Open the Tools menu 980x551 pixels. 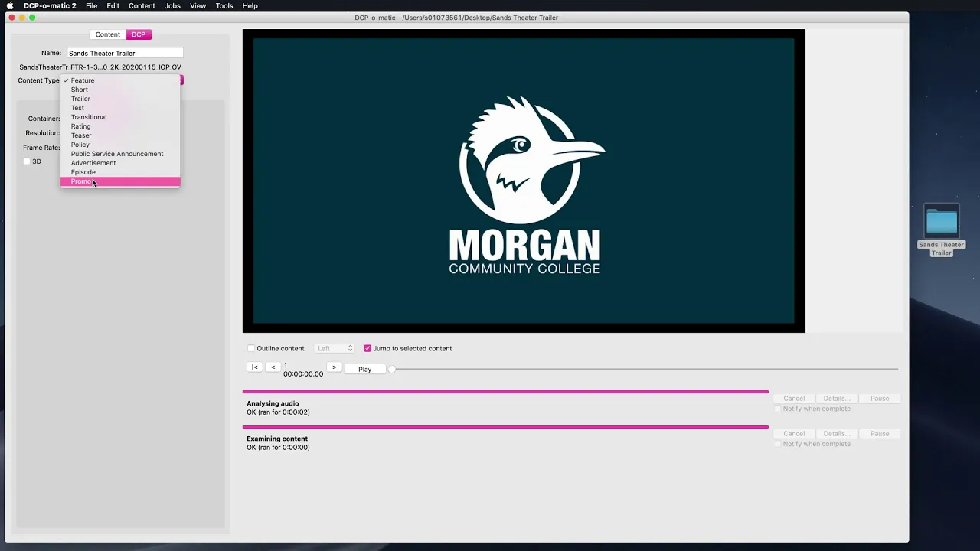[224, 5]
